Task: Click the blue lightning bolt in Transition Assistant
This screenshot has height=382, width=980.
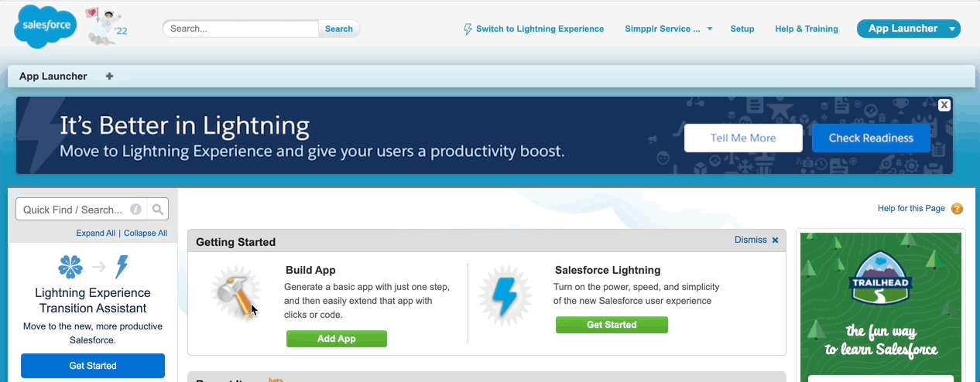Action: [x=122, y=267]
